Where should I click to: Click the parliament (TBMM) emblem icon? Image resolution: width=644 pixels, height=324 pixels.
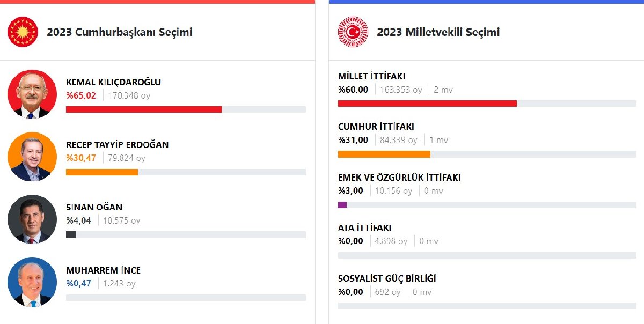[353, 32]
